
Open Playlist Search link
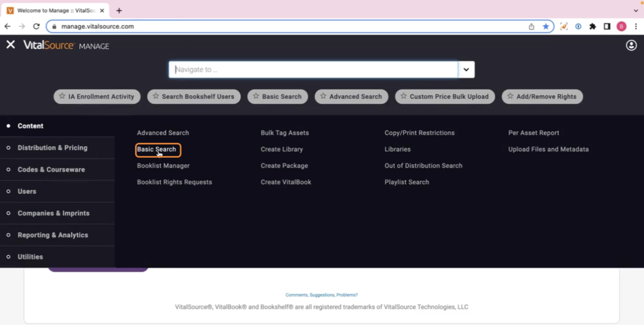pos(407,182)
